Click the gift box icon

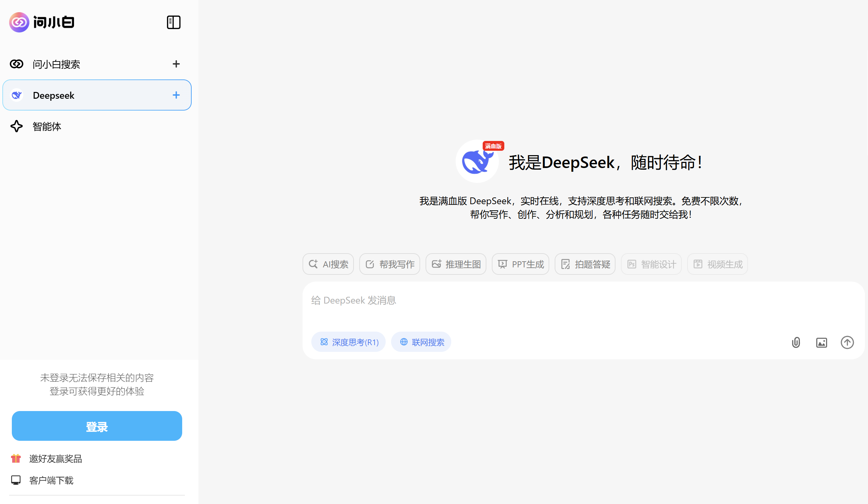(16, 458)
